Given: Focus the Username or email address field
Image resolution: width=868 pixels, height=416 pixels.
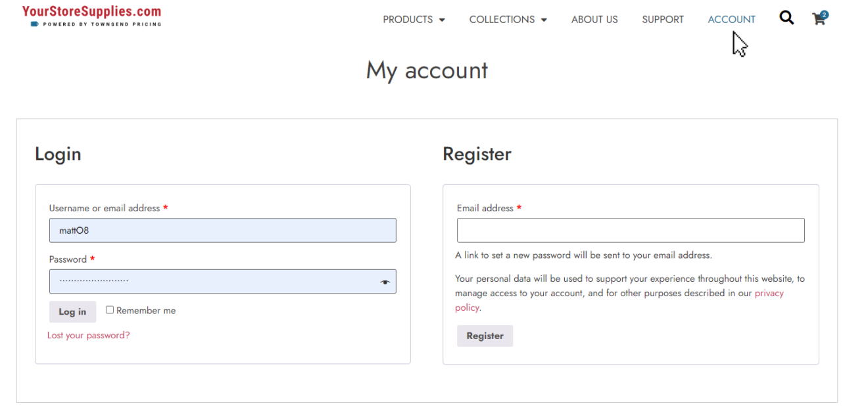Looking at the screenshot, I should pos(222,230).
